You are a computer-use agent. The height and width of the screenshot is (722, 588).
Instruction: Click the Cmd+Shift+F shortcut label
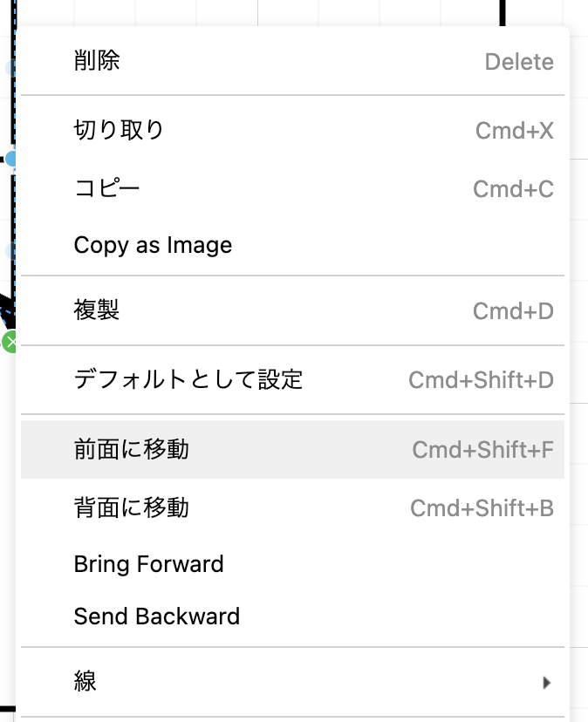[482, 450]
